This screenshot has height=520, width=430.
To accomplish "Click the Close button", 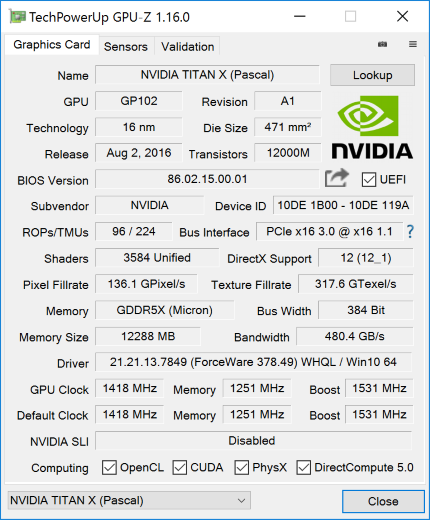I will coord(383,501).
